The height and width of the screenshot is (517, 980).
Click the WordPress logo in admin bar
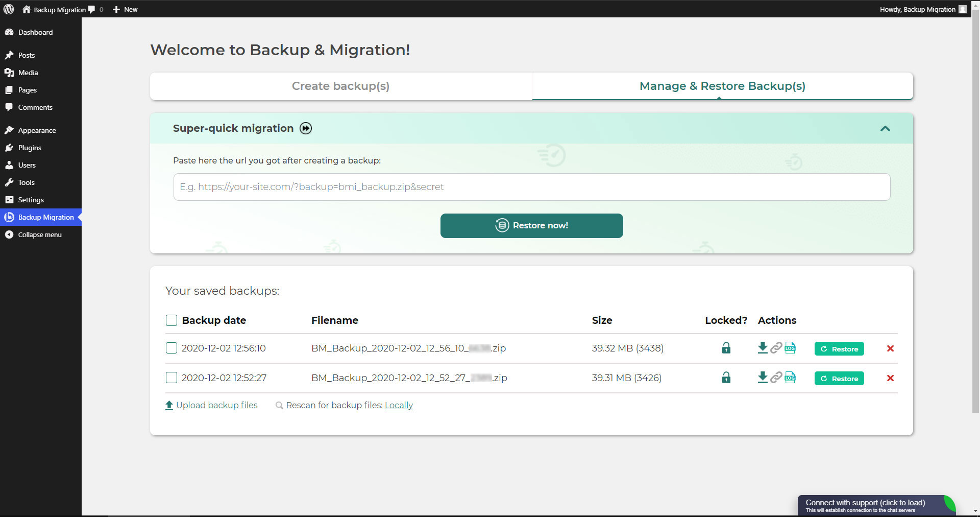click(x=9, y=9)
